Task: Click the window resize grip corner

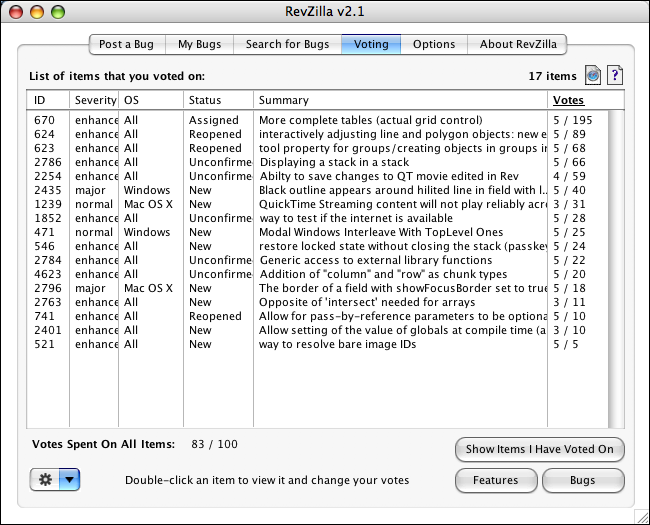Action: (642, 517)
